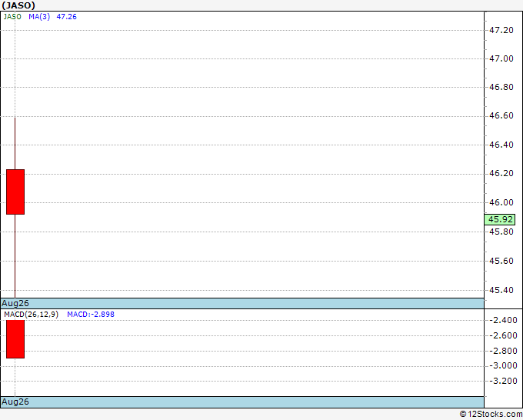Click the JASO legend label

(x=12, y=17)
